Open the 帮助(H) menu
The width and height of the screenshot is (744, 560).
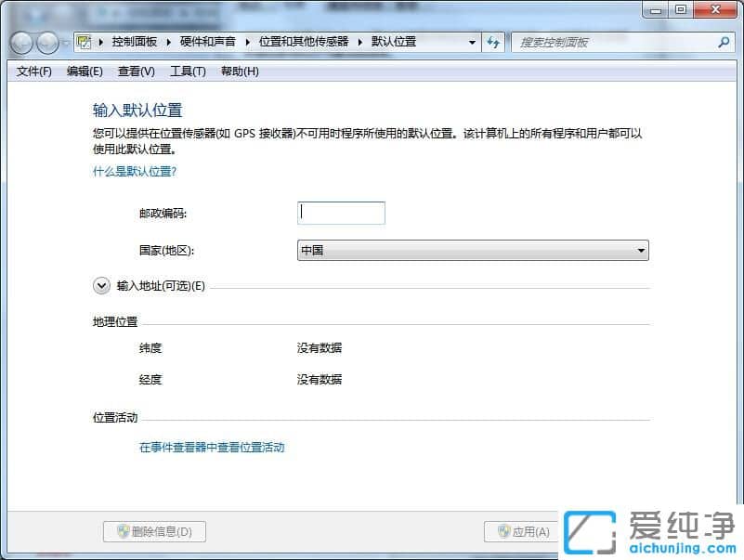tap(240, 72)
